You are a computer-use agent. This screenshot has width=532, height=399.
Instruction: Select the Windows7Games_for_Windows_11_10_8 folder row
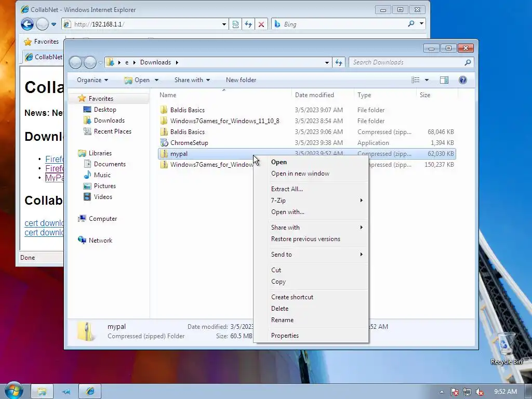tap(307, 121)
